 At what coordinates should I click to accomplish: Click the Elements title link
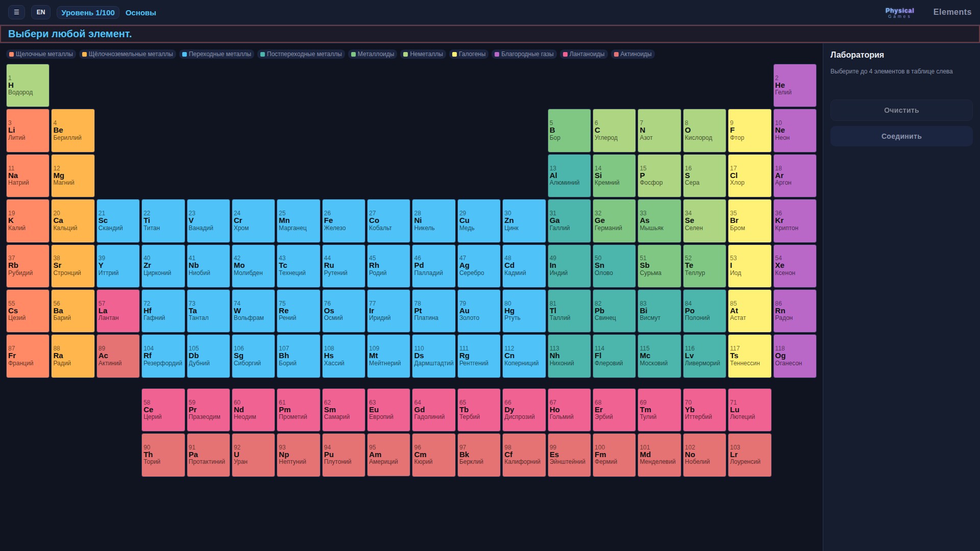coord(952,12)
